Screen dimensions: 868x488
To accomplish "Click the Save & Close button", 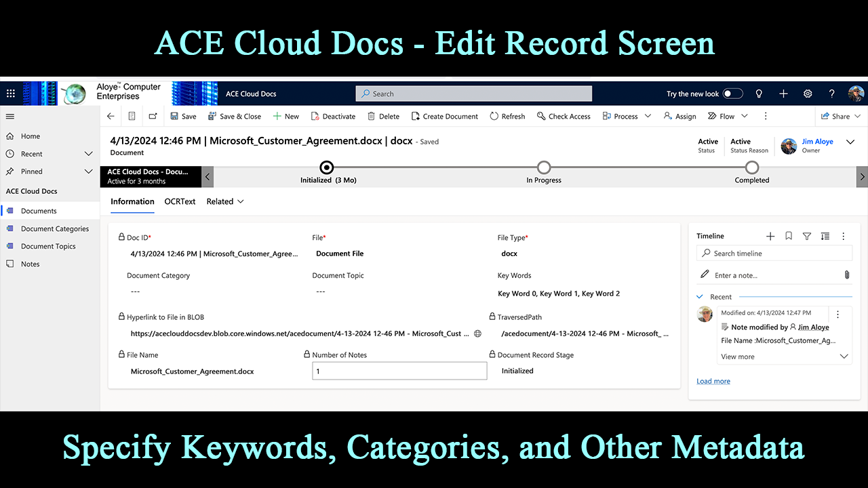I will pyautogui.click(x=234, y=116).
